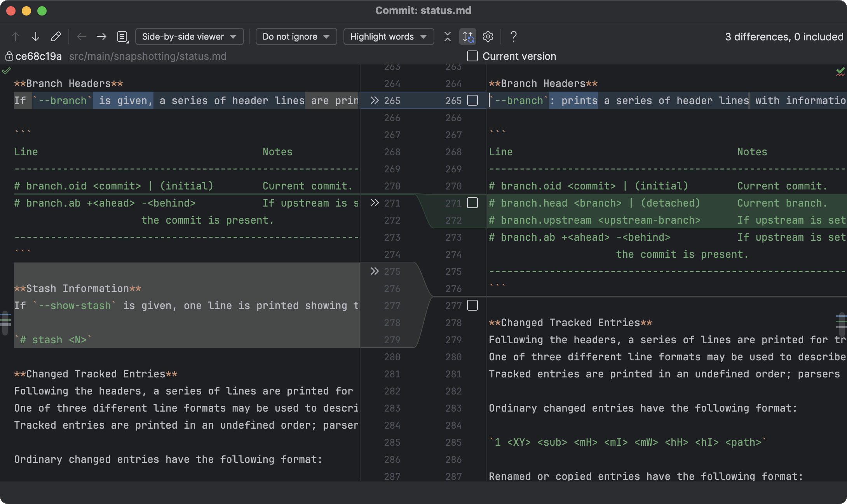Open help with the question mark icon
Image resolution: width=847 pixels, height=504 pixels.
(x=513, y=36)
